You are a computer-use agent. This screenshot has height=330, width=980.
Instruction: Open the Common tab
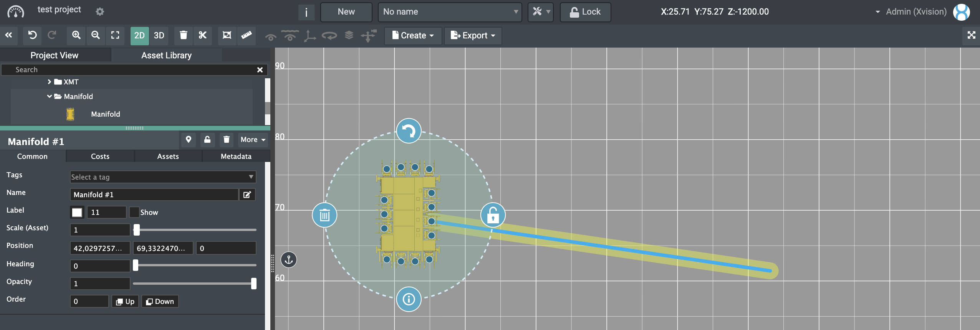32,156
